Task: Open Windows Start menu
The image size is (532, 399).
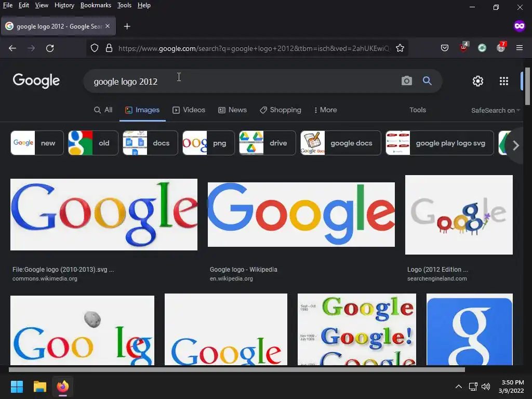Action: pos(17,387)
